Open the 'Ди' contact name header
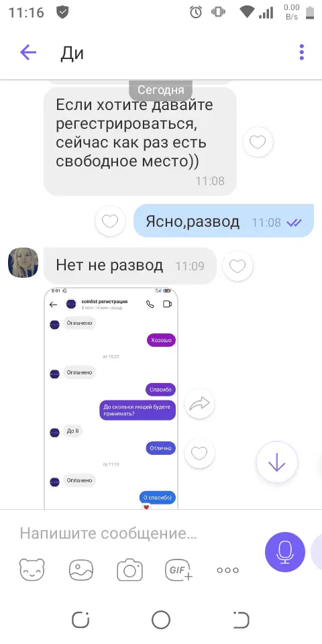The image size is (322, 644). [x=72, y=53]
